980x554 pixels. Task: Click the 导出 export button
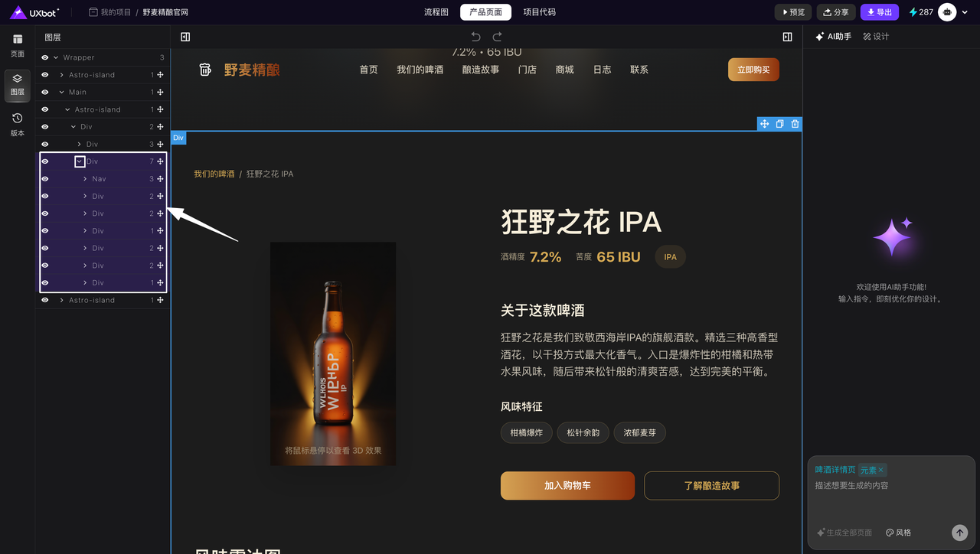879,12
